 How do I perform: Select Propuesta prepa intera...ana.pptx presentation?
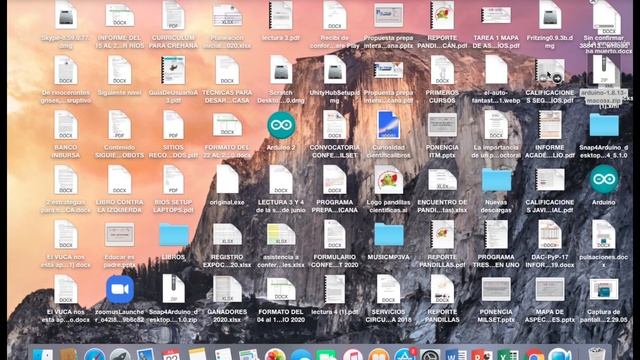click(388, 15)
